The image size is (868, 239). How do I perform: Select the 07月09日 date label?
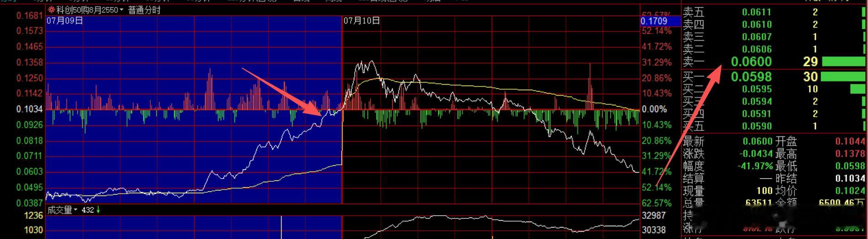[x=65, y=20]
